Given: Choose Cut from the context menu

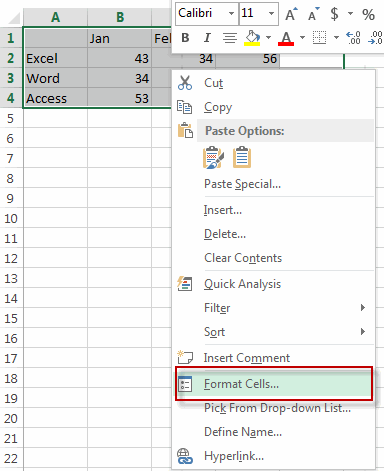Looking at the screenshot, I should click(x=273, y=83).
